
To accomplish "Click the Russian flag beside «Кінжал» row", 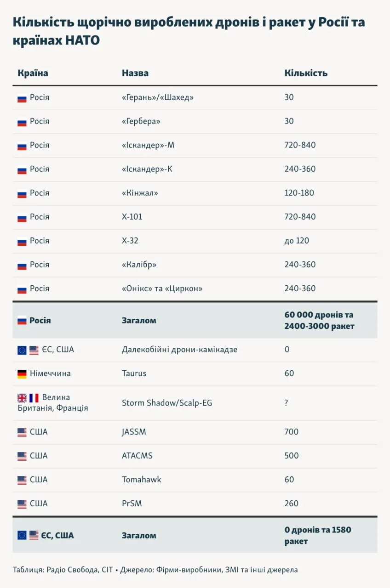I will pyautogui.click(x=22, y=193).
